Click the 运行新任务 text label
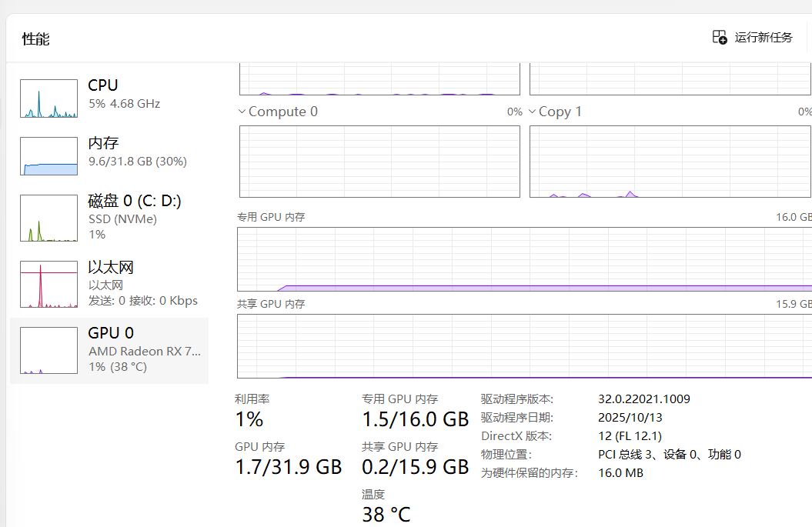 (x=764, y=37)
